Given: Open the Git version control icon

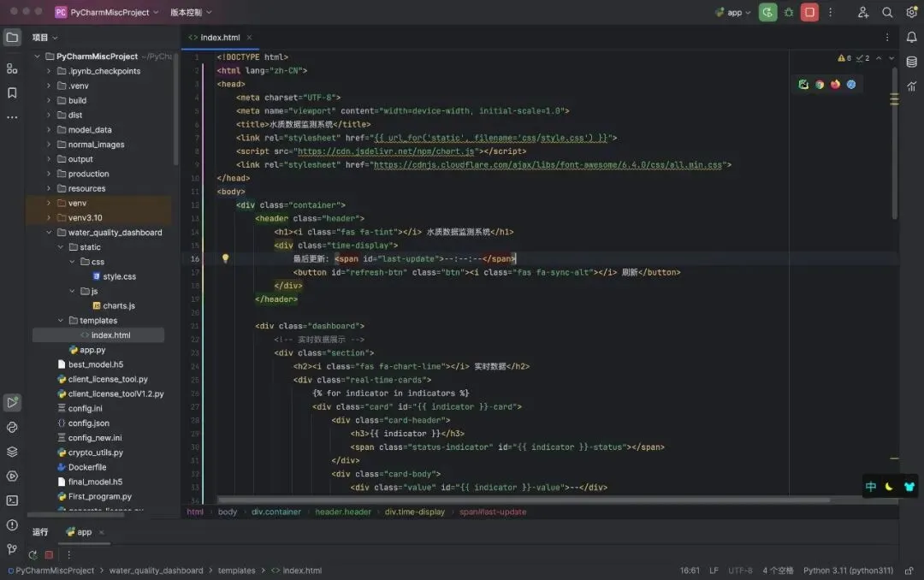Looking at the screenshot, I should [x=12, y=549].
